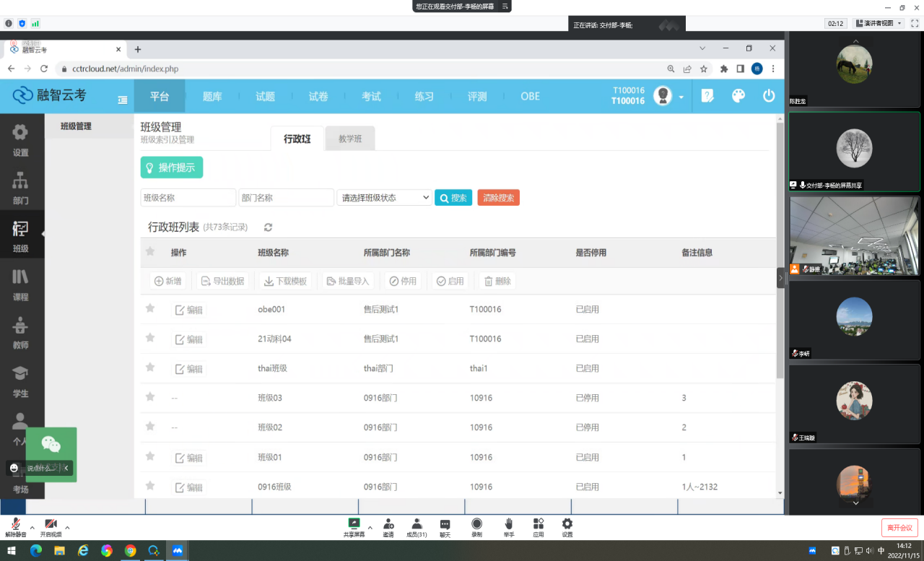Click the power logout icon in header
This screenshot has height=561, width=924.
tap(769, 96)
